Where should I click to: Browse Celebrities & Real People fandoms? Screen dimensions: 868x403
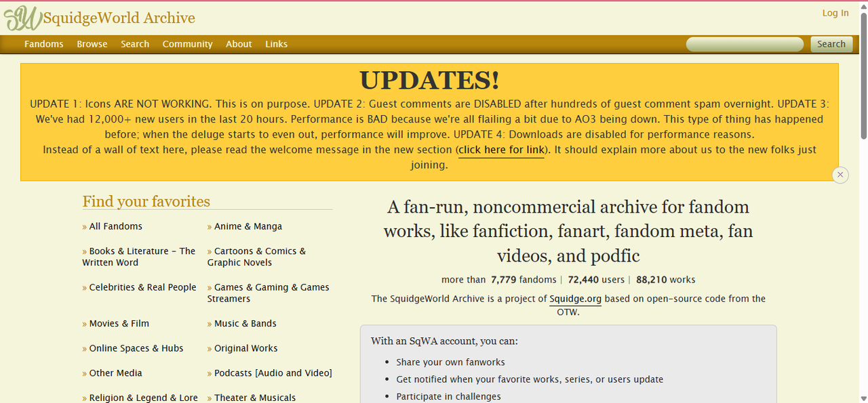(143, 287)
